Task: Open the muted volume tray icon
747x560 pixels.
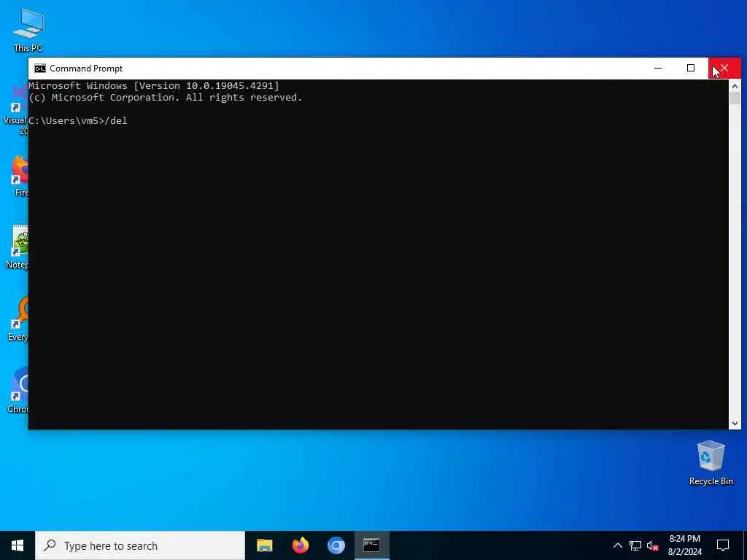Action: tap(653, 545)
